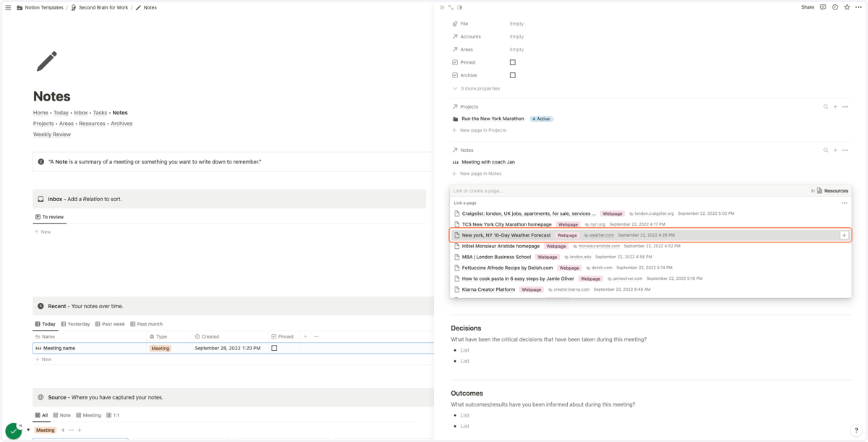Search within Notes relation section

tap(825, 150)
